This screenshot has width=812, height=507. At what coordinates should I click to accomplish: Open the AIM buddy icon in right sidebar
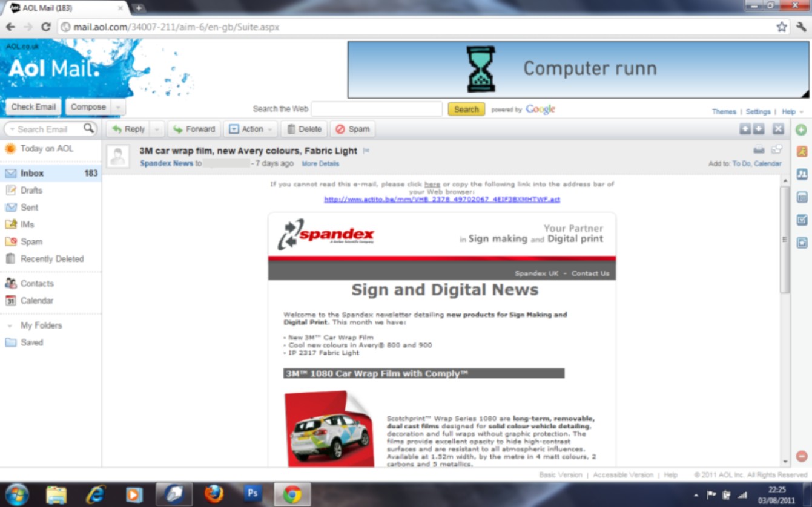tap(802, 152)
